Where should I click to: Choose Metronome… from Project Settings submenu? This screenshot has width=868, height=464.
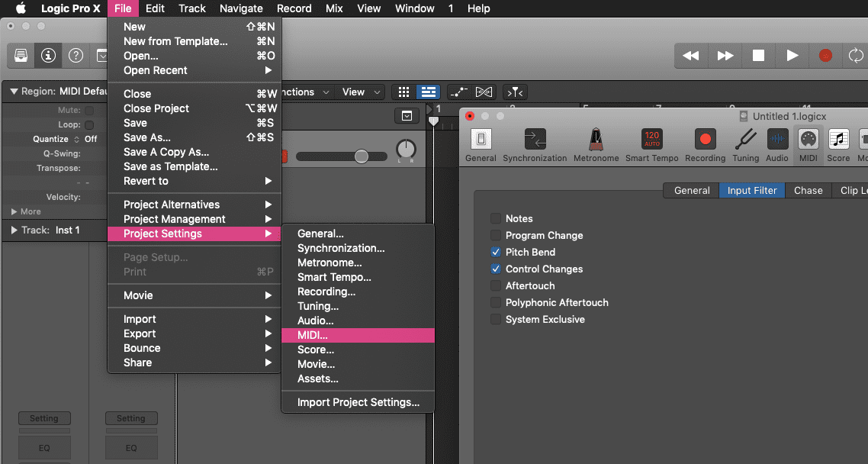pyautogui.click(x=358, y=263)
